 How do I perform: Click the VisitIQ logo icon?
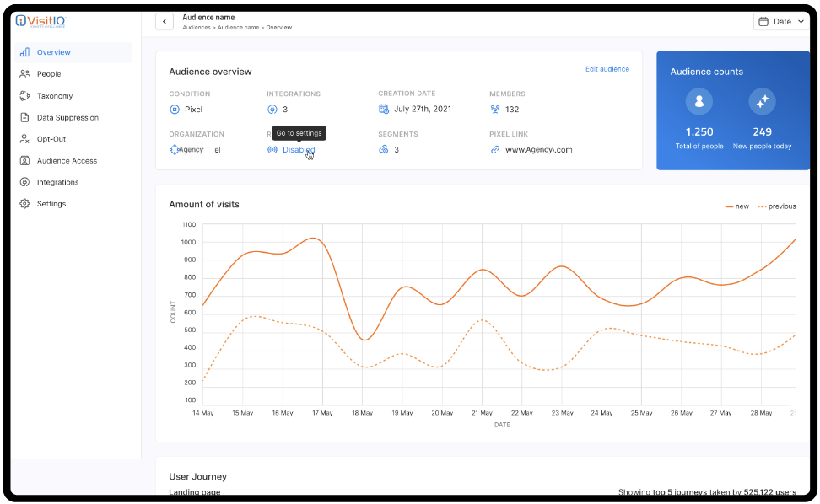20,21
